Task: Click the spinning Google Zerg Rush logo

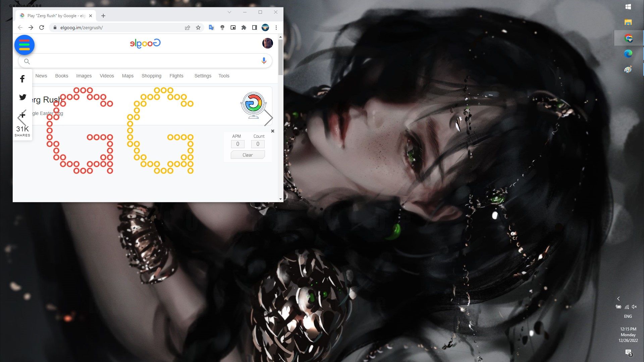Action: pos(254,103)
